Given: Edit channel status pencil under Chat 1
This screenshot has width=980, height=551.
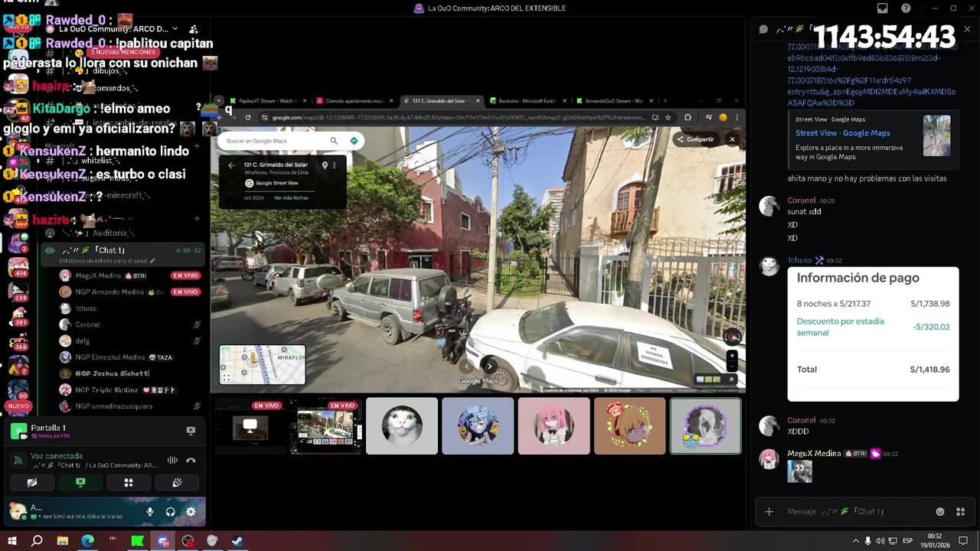Looking at the screenshot, I should point(153,261).
